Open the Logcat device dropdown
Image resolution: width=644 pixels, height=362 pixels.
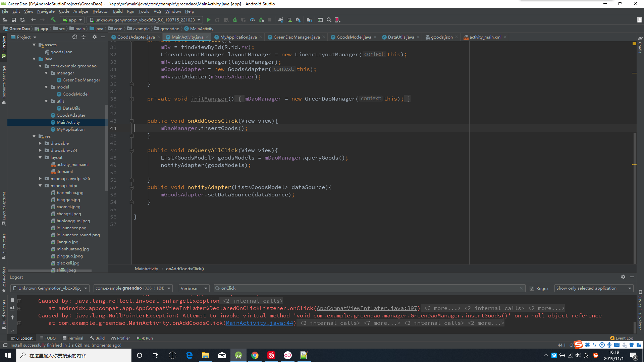coord(50,288)
